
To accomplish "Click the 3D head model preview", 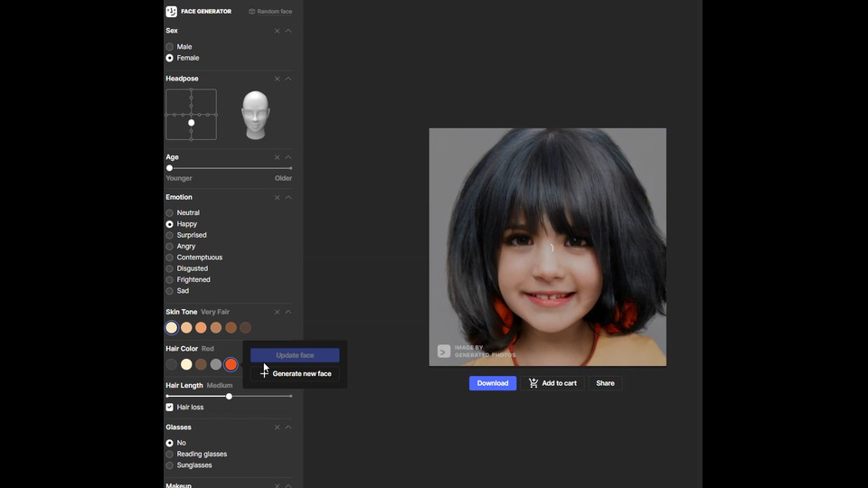I will pyautogui.click(x=256, y=115).
